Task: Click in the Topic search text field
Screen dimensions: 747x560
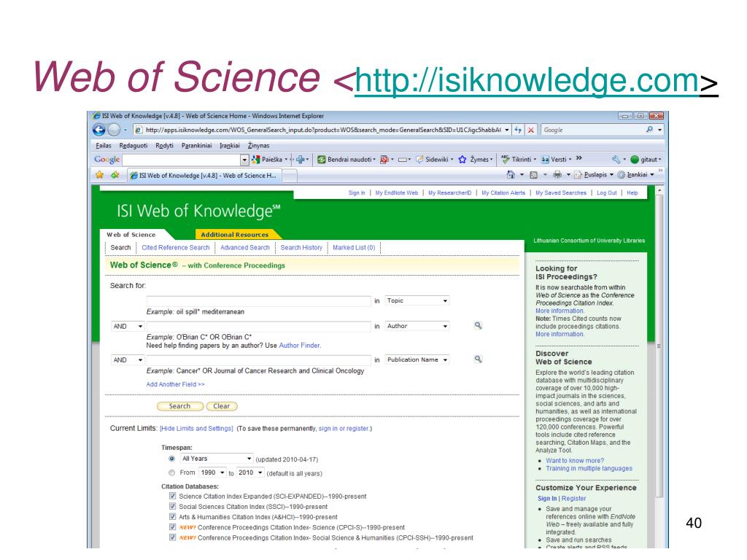Action: (x=258, y=300)
